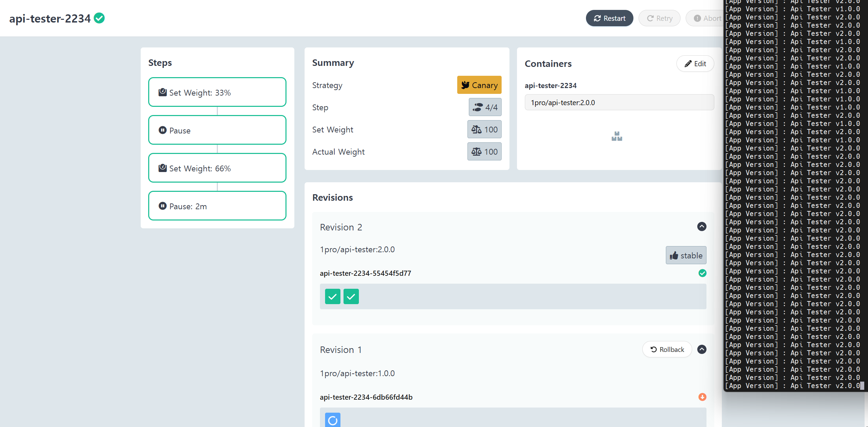Image resolution: width=868 pixels, height=427 pixels.
Task: Click the orange scaled-down status icon of Revision 1
Action: [702, 397]
